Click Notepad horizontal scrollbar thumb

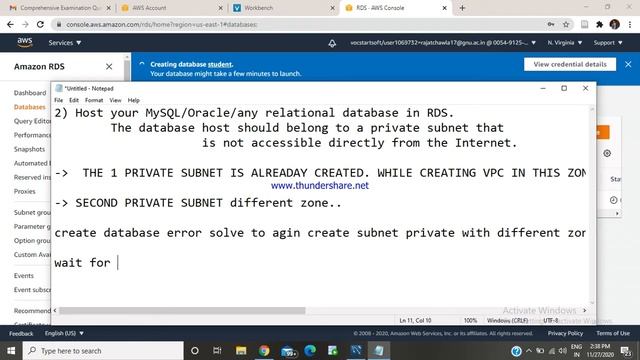click(182, 311)
